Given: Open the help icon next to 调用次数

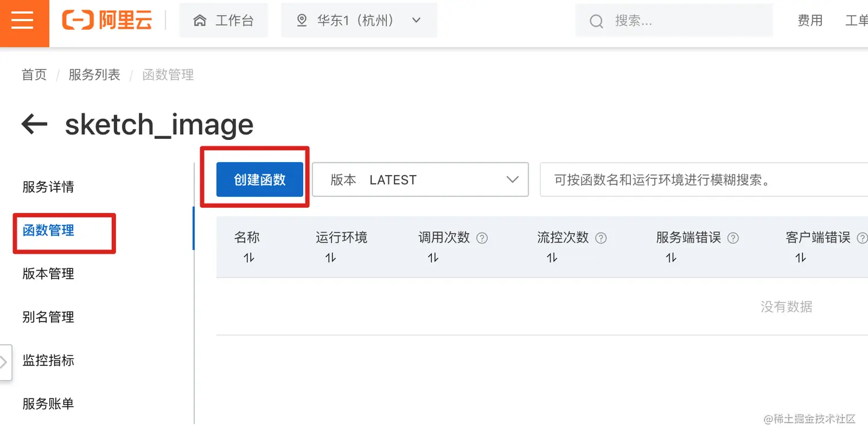Looking at the screenshot, I should click(x=482, y=237).
